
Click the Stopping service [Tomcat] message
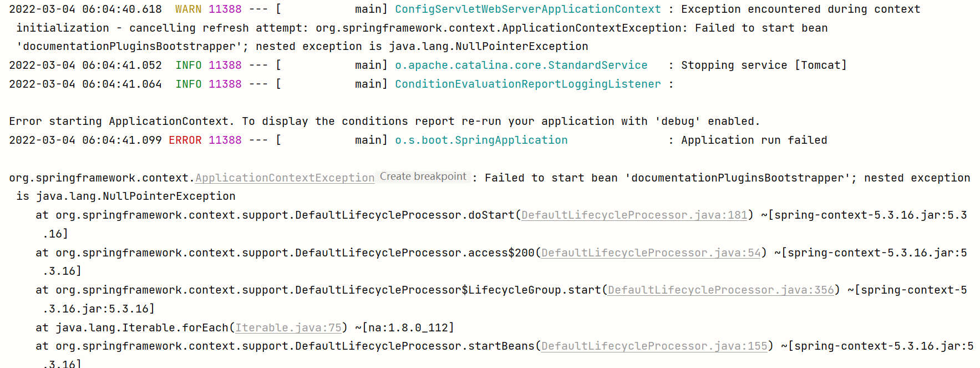764,65
